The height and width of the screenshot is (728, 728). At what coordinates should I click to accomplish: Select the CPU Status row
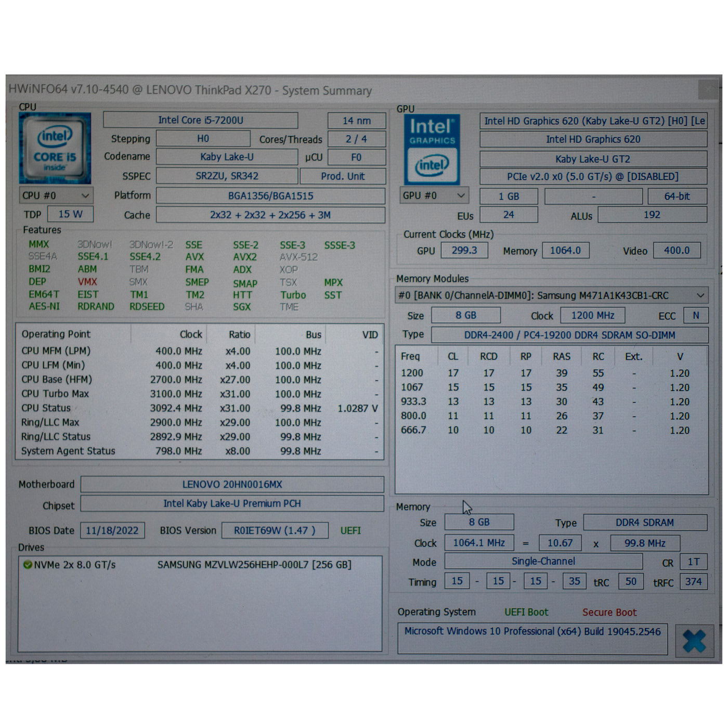(200, 408)
